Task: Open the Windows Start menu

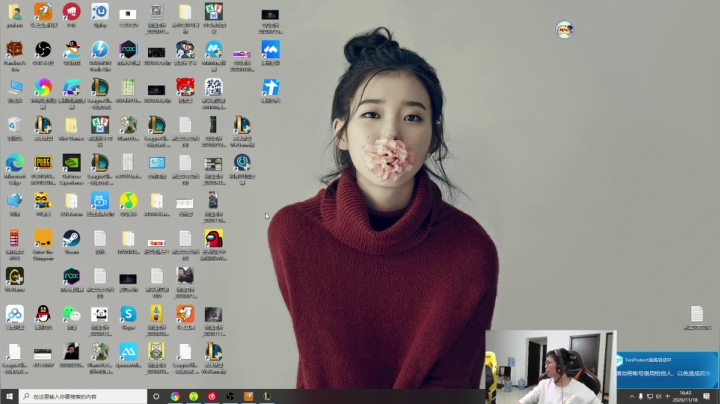Action: pyautogui.click(x=9, y=396)
